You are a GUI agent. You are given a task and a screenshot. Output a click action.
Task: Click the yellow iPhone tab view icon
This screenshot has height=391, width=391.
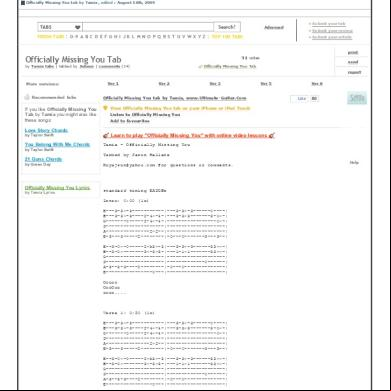click(105, 108)
